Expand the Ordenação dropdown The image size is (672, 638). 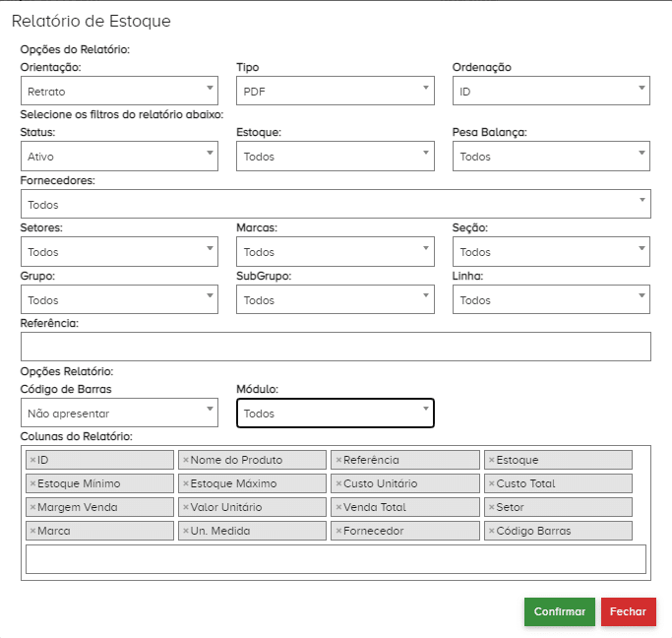click(x=551, y=91)
